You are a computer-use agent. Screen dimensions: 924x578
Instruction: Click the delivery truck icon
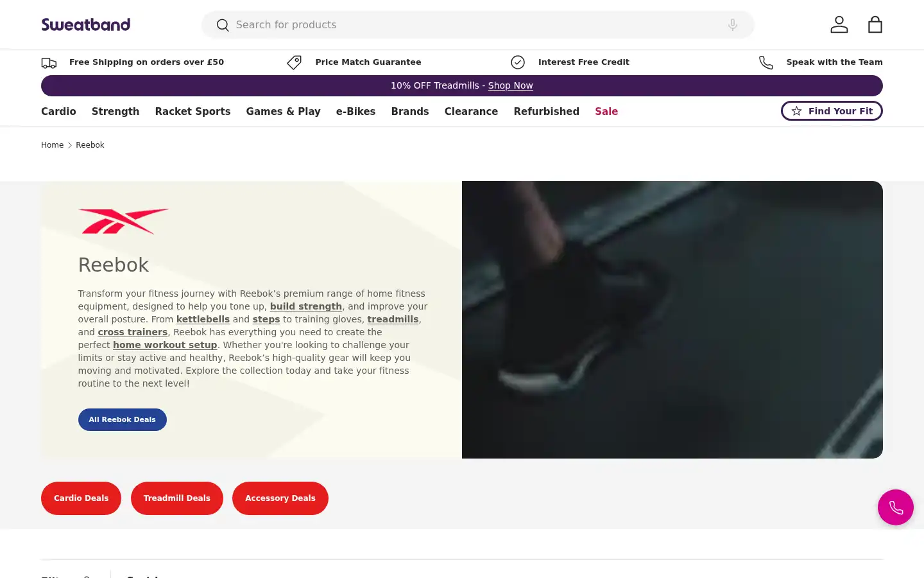[49, 62]
